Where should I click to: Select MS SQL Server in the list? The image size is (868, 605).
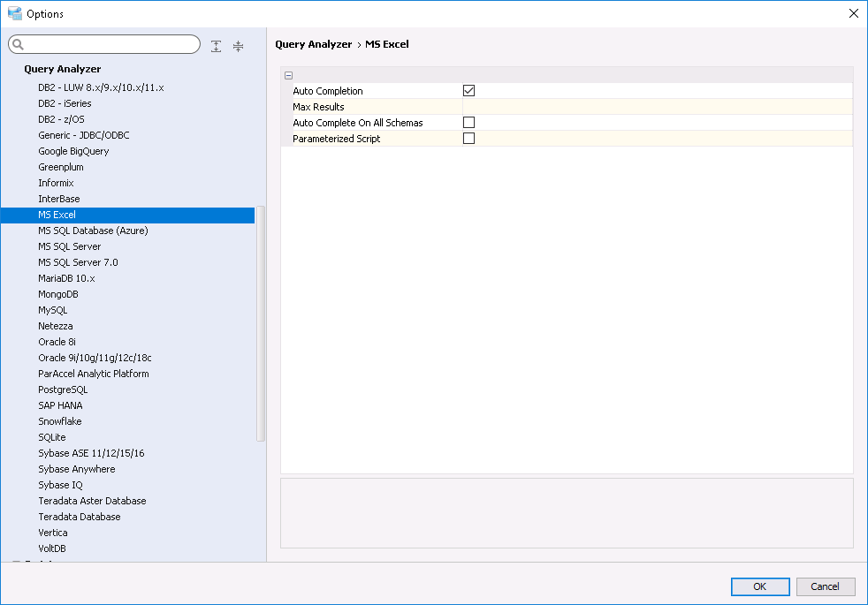[69, 246]
